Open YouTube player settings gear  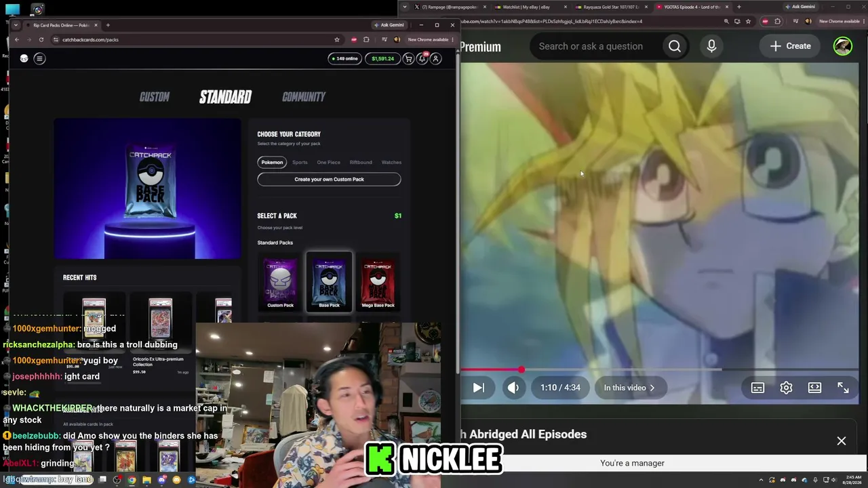point(786,388)
